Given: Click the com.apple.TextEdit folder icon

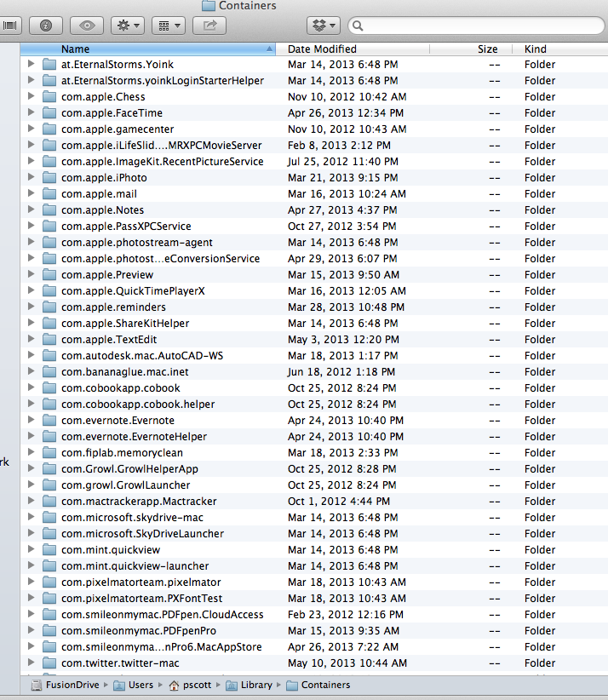Looking at the screenshot, I should click(49, 339).
